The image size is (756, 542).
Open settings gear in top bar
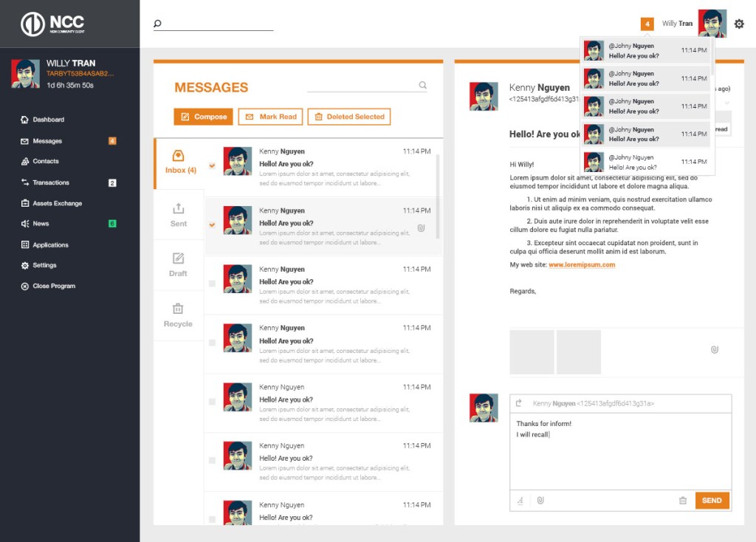(739, 24)
